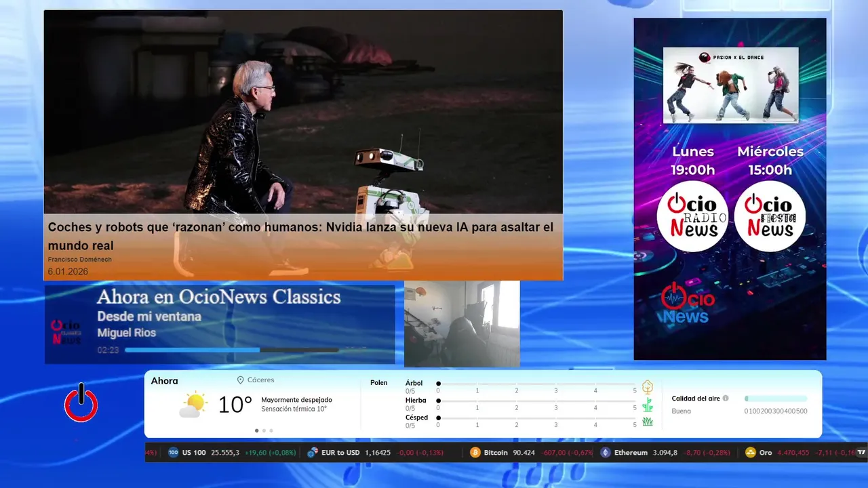The image size is (868, 488).
Task: Click the 'Cáceres' location label
Action: [261, 380]
